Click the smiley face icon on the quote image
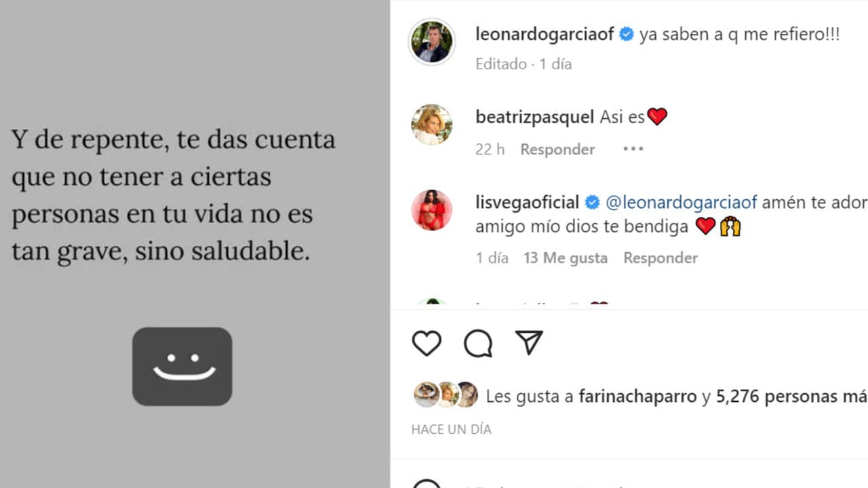 (182, 366)
